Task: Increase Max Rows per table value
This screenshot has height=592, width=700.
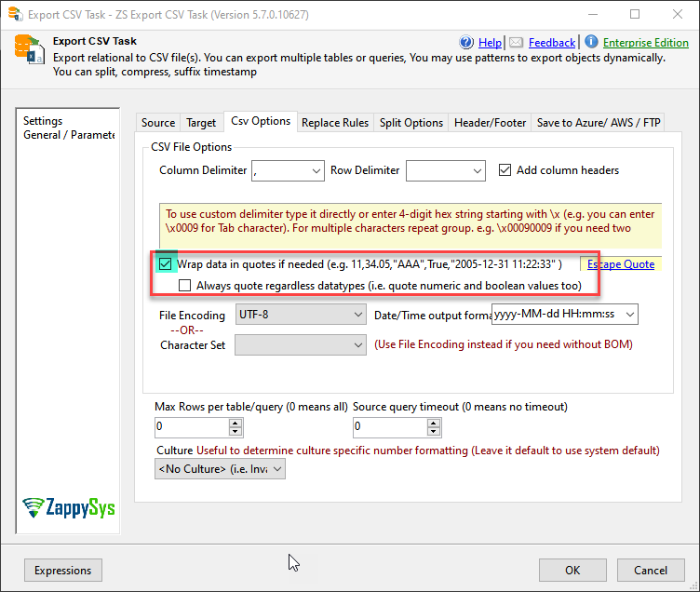Action: coord(236,423)
